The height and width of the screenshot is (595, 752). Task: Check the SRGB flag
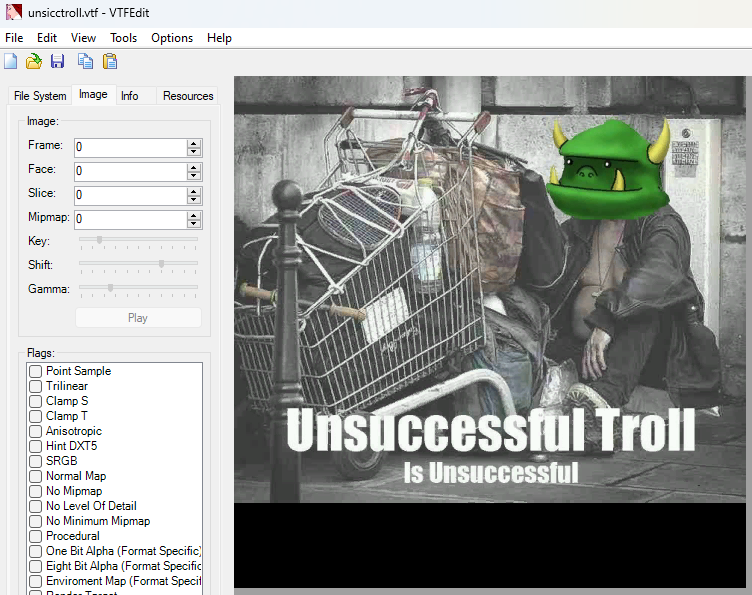(35, 461)
